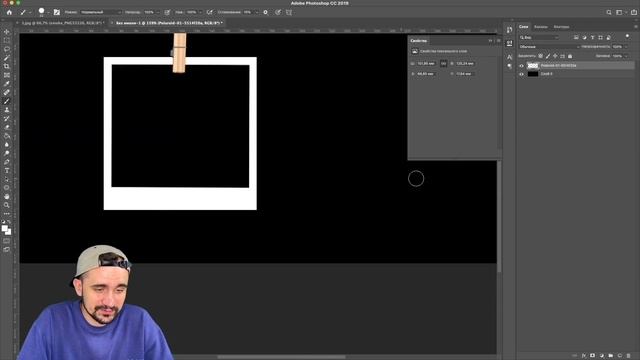The width and height of the screenshot is (640, 360).
Task: Hide the black fill layer below Polaroid
Action: (521, 74)
